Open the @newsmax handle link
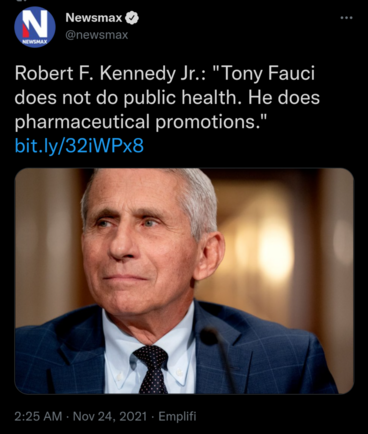Image resolution: width=368 pixels, height=434 pixels. 97,35
